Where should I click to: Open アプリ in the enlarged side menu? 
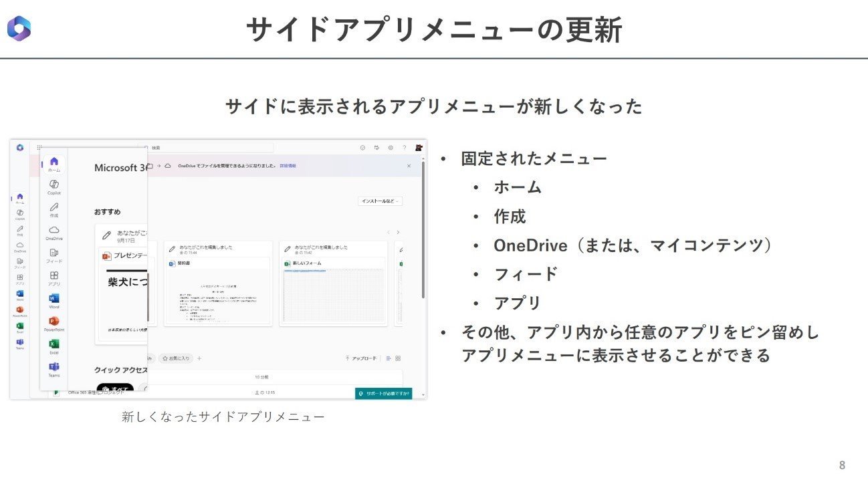[x=54, y=278]
